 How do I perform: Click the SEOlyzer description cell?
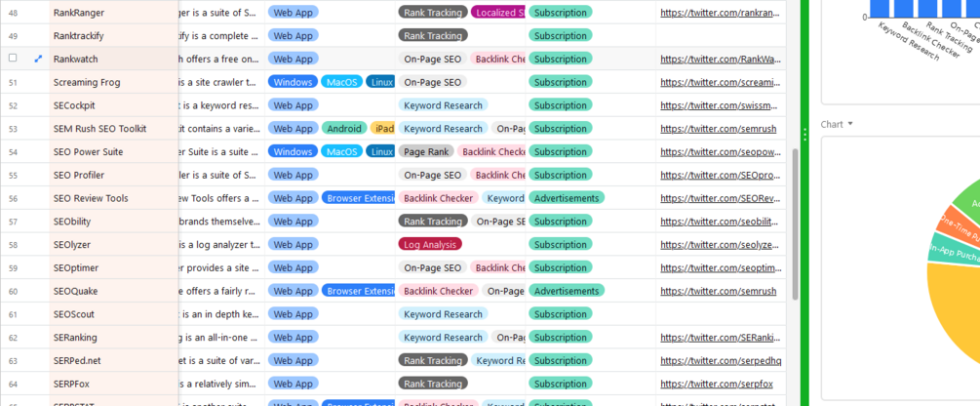(x=222, y=244)
